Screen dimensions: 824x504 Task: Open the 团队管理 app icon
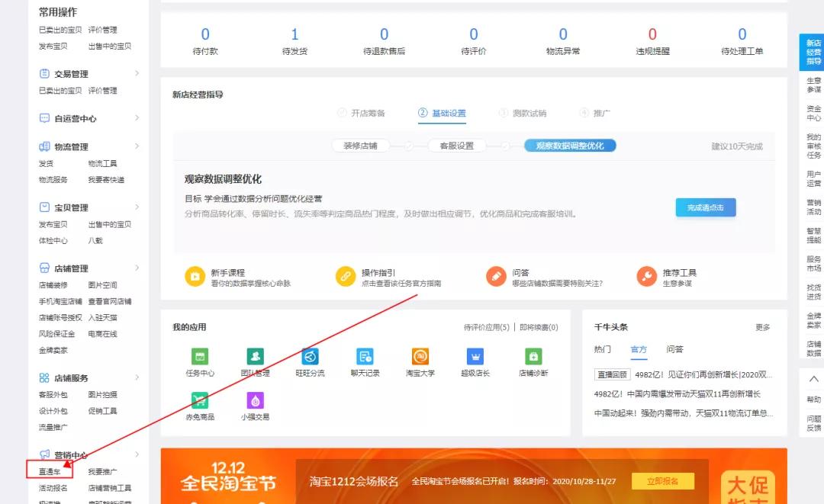[x=255, y=357]
